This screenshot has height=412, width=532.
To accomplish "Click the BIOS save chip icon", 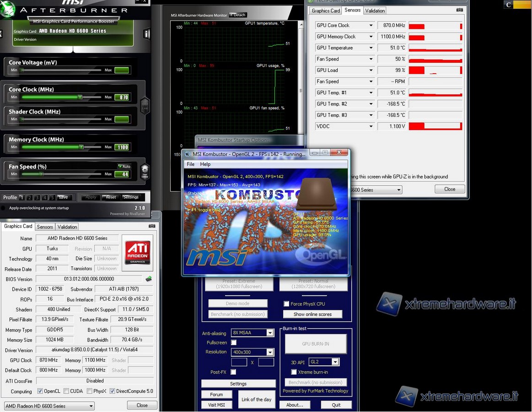I will pos(149,279).
